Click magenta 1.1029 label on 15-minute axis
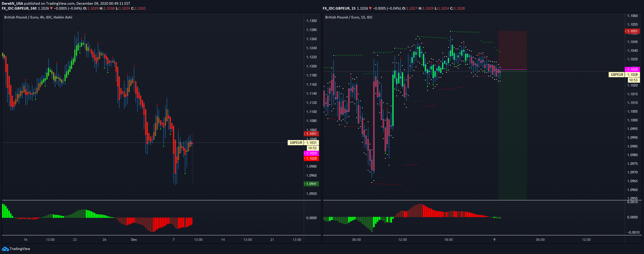The height and width of the screenshot is (254, 644). click(x=632, y=69)
